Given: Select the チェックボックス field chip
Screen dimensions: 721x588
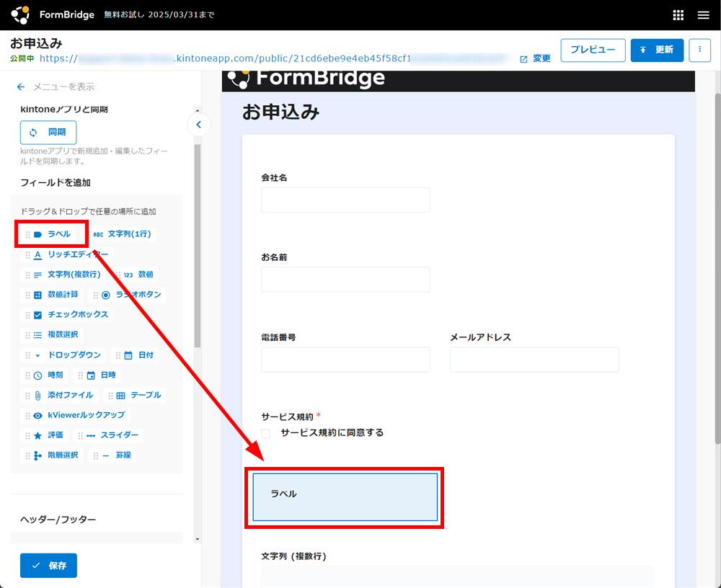Looking at the screenshot, I should (x=66, y=314).
